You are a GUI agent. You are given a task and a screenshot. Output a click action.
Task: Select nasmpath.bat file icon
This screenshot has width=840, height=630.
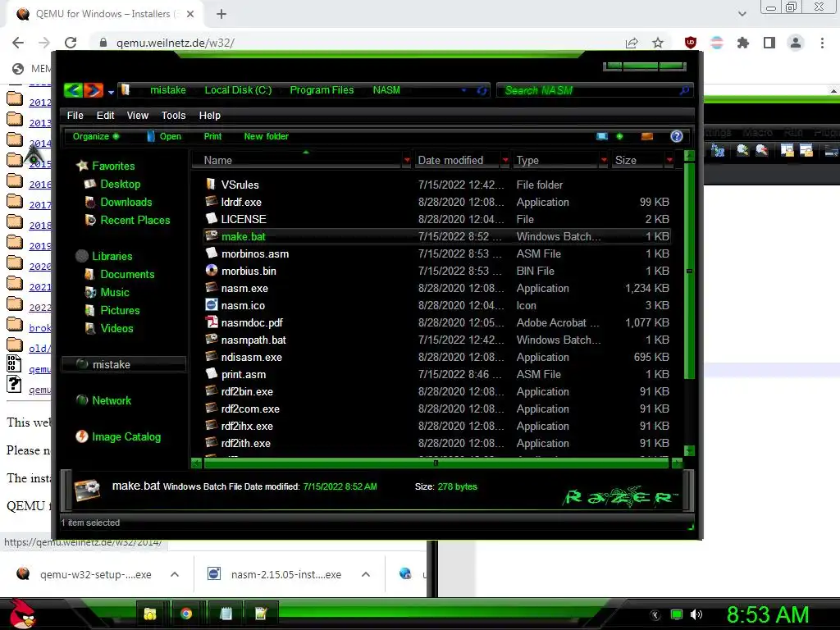pyautogui.click(x=211, y=339)
